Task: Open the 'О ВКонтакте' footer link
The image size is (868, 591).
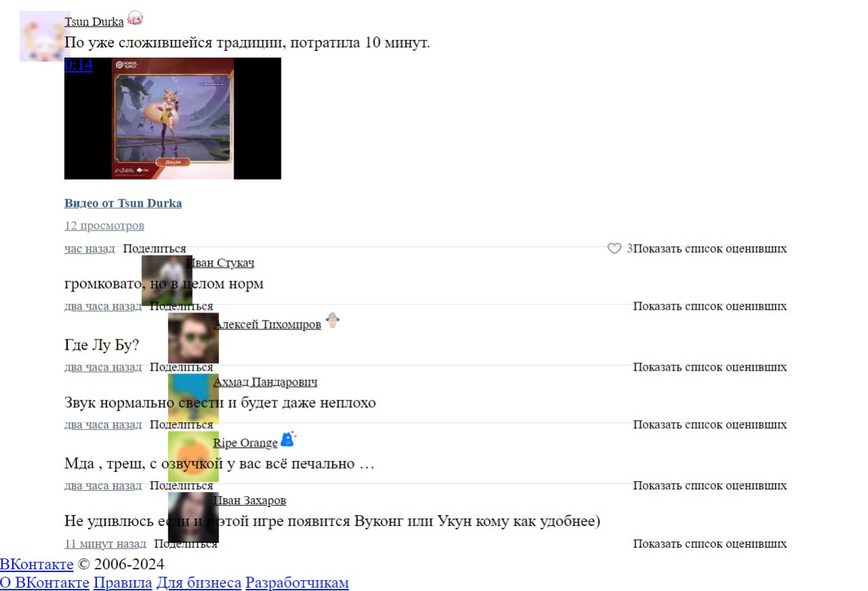Action: 45,583
